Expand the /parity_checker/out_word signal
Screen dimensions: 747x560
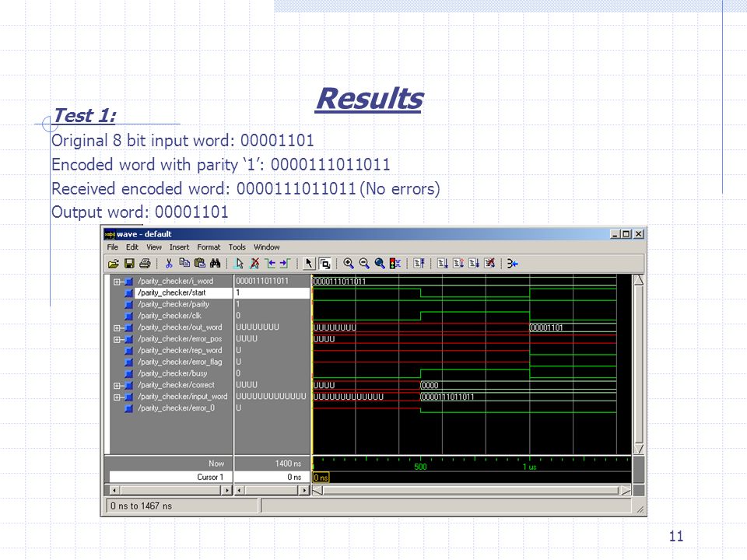(x=117, y=328)
